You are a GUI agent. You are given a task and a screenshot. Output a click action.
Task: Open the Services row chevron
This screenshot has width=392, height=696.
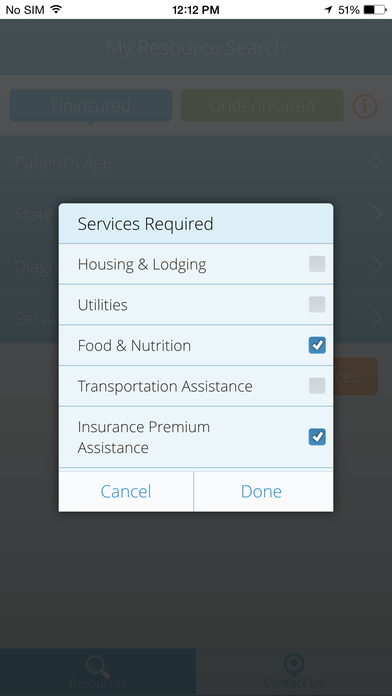pyautogui.click(x=378, y=317)
